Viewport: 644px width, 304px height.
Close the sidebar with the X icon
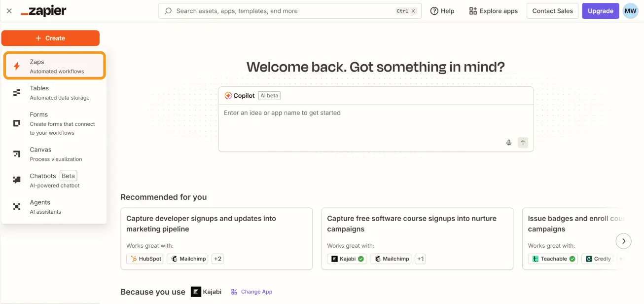9,11
